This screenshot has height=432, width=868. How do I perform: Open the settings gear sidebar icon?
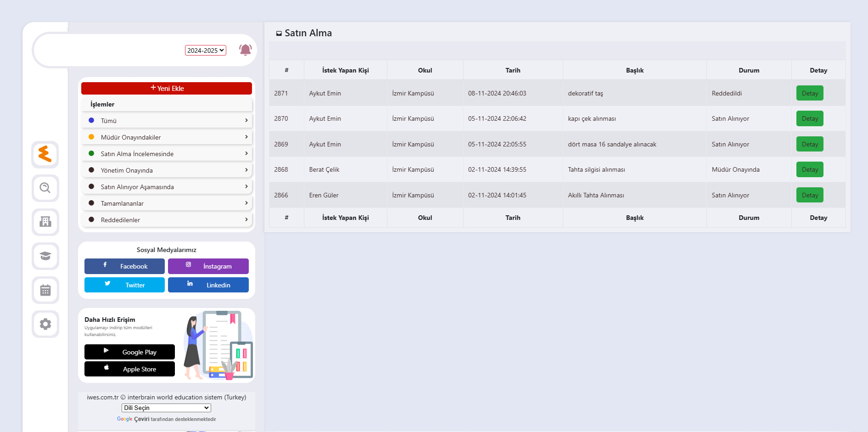pyautogui.click(x=45, y=324)
